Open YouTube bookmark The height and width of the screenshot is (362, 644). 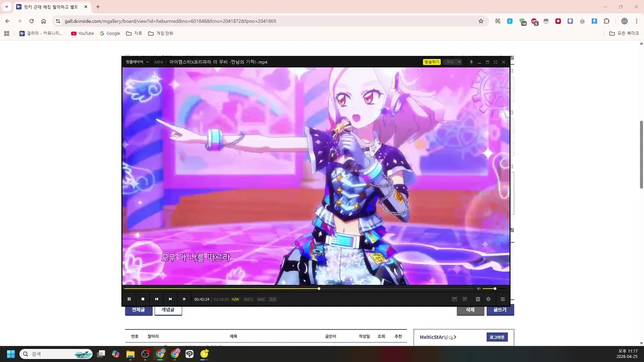[83, 33]
